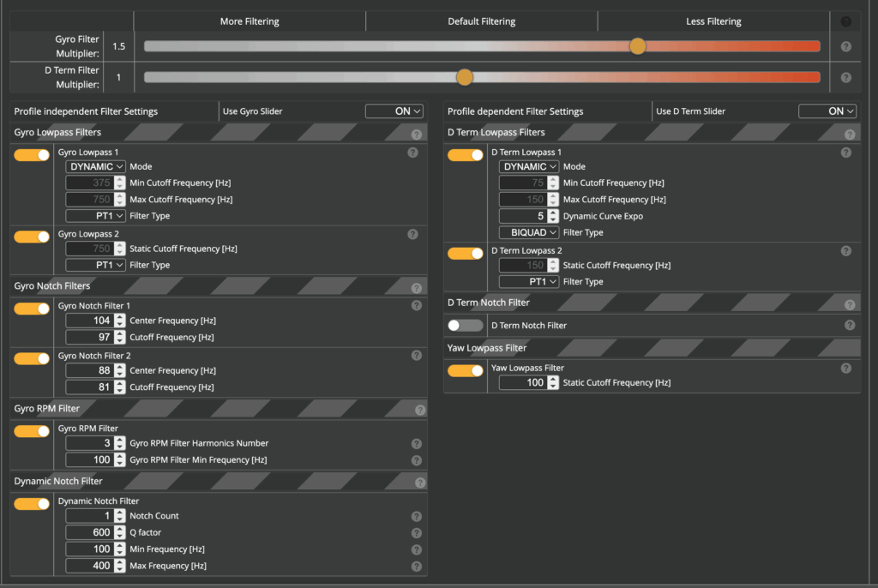Viewport: 878px width, 588px height.
Task: Open help for D Term Filter Multiplier slider
Action: pos(845,77)
